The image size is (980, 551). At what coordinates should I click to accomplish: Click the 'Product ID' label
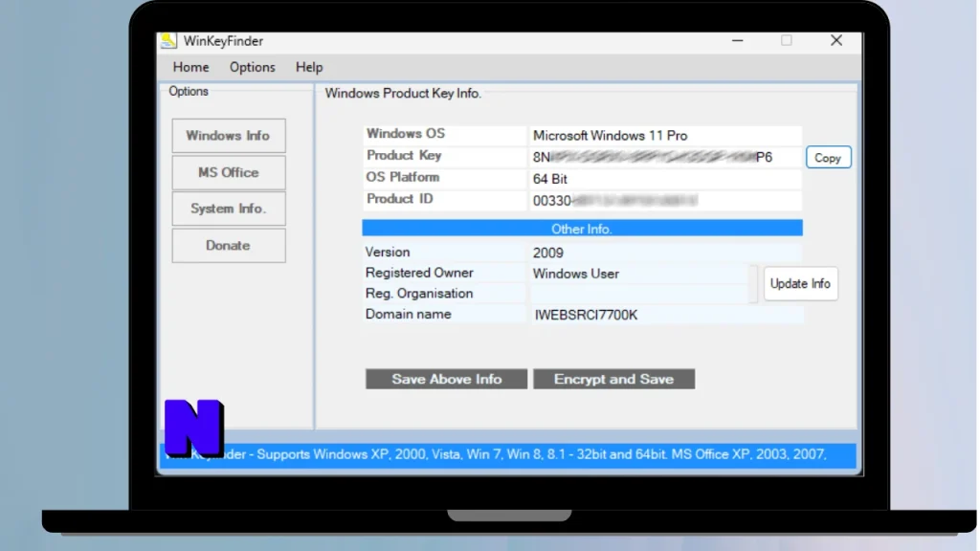(x=399, y=199)
